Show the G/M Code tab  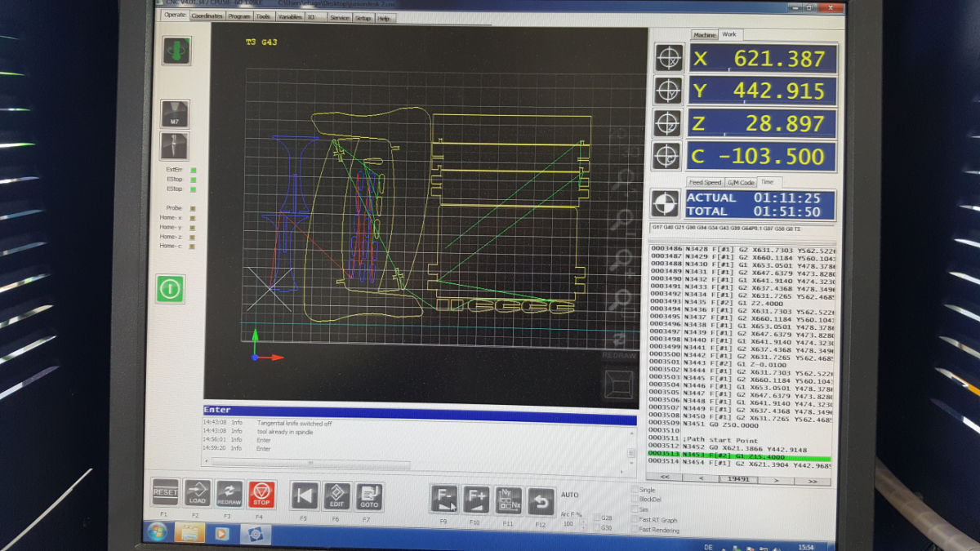pyautogui.click(x=741, y=183)
